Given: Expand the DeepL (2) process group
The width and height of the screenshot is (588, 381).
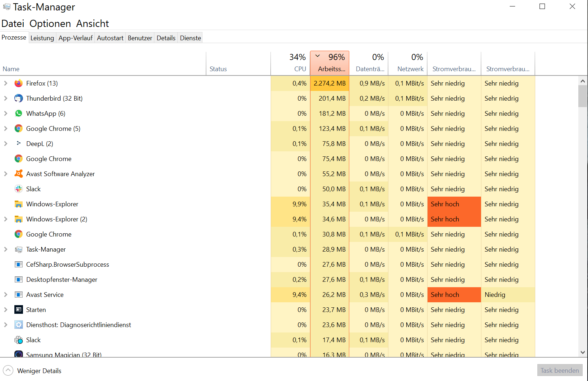Looking at the screenshot, I should click(5, 144).
